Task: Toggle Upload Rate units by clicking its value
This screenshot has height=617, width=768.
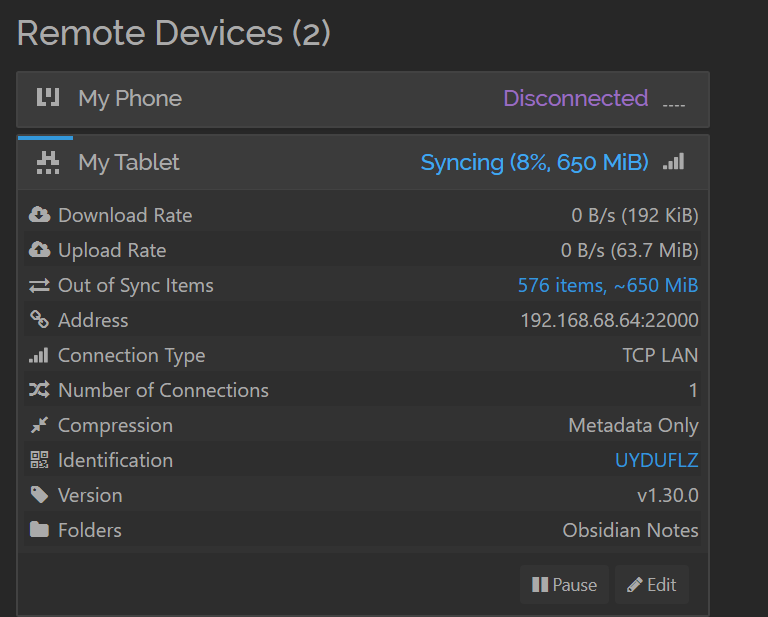Action: coord(629,250)
